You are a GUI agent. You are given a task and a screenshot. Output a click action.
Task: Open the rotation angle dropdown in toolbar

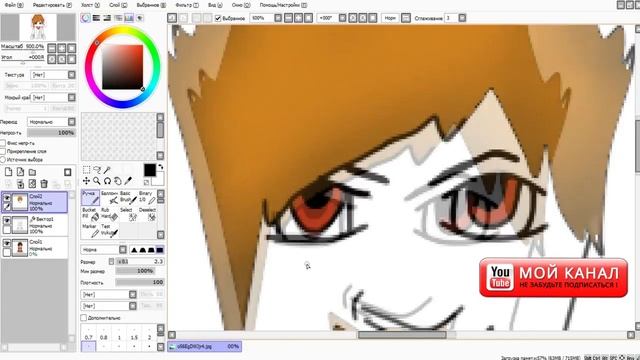(342, 18)
